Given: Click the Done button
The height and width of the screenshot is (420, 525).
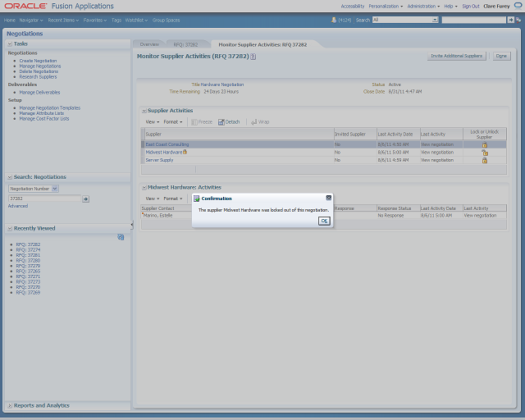Looking at the screenshot, I should point(501,56).
